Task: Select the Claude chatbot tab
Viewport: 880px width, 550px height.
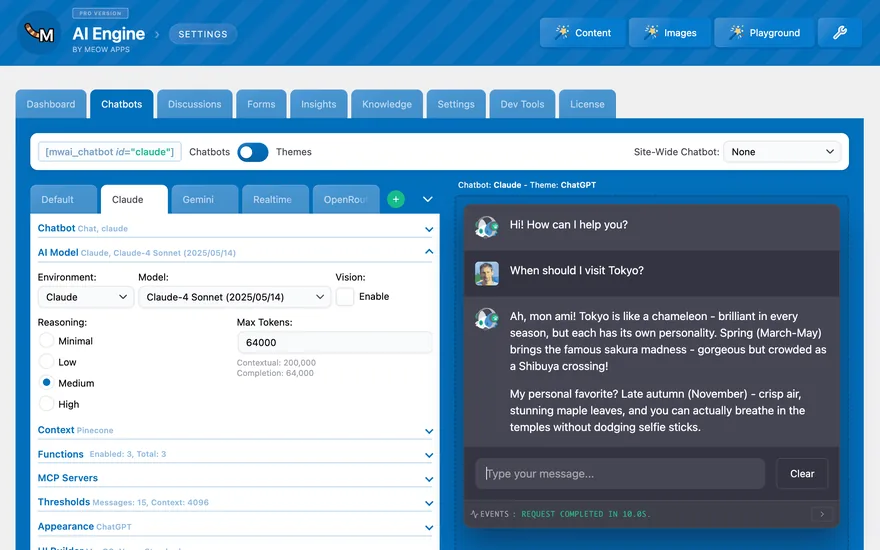Action: point(134,200)
